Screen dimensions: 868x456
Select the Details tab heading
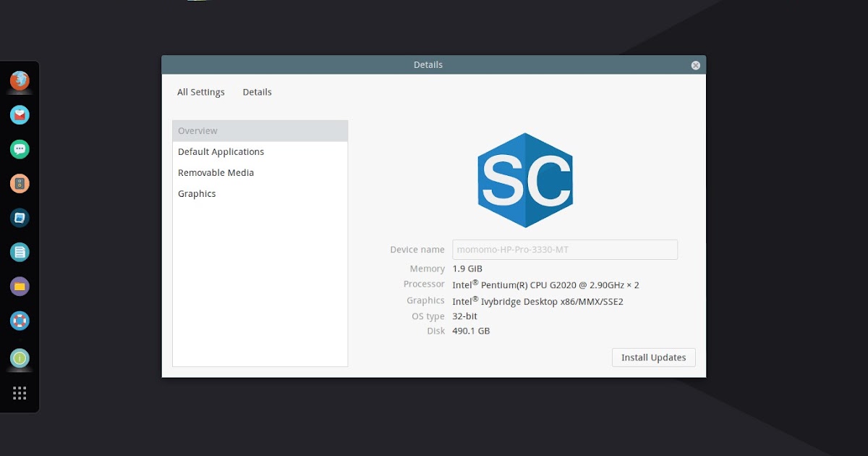pos(257,92)
